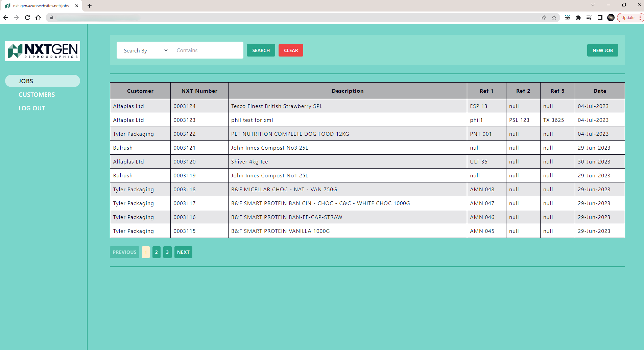Click the TX 3625 reference cell
The image size is (644, 350).
point(557,120)
